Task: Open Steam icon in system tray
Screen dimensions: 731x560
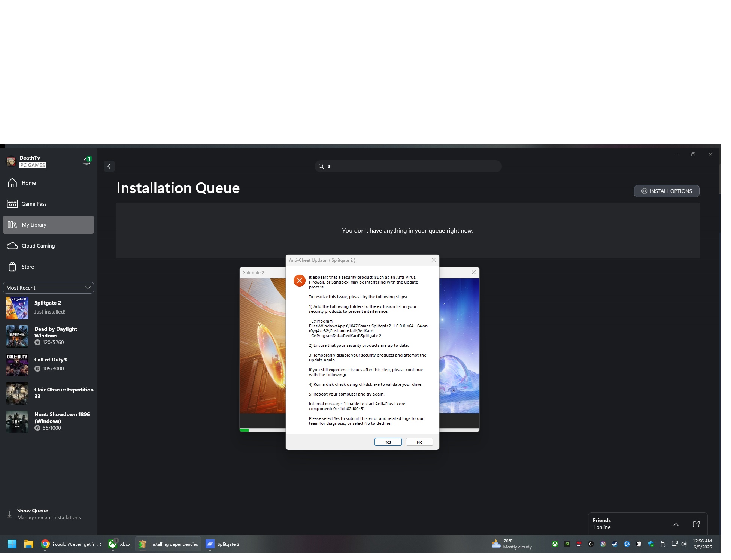Action: (x=615, y=544)
